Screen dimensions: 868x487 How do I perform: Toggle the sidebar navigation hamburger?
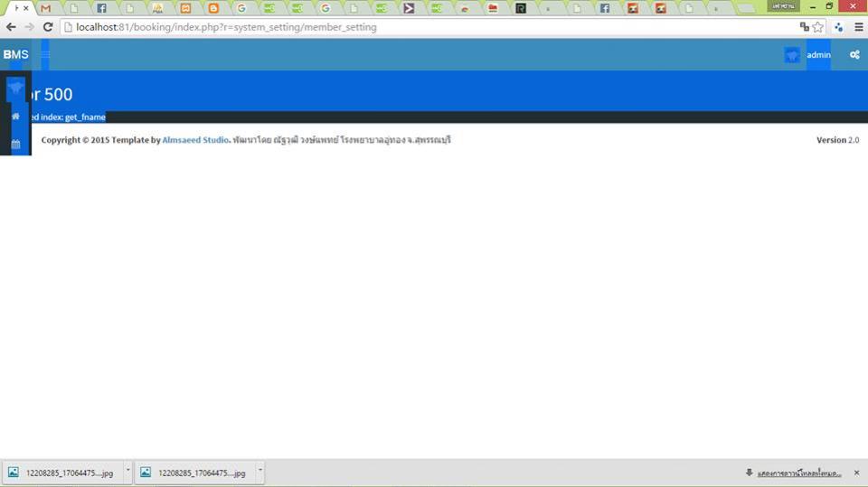pos(45,54)
